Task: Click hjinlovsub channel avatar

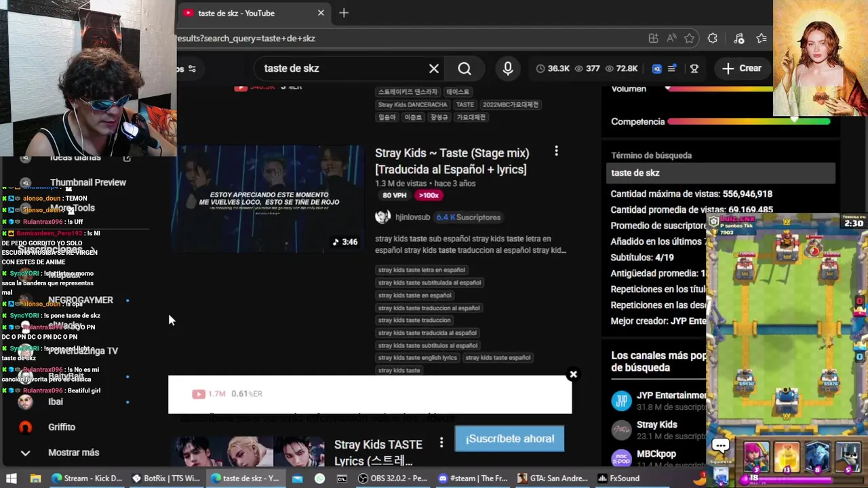Action: coord(382,217)
